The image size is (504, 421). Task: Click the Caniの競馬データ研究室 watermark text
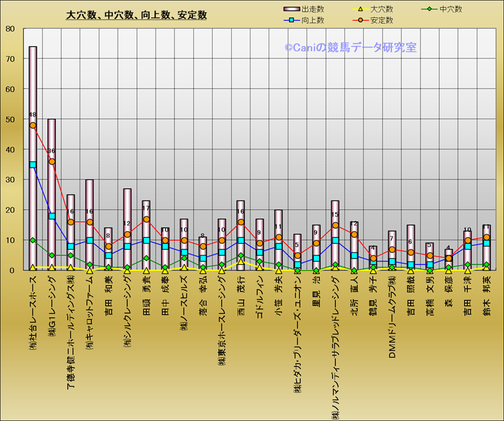(x=351, y=47)
